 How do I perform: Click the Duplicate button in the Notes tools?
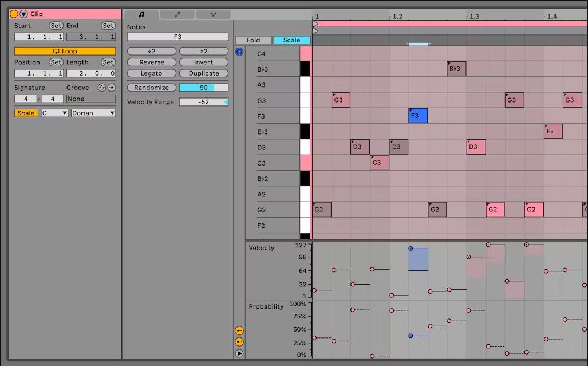point(203,73)
